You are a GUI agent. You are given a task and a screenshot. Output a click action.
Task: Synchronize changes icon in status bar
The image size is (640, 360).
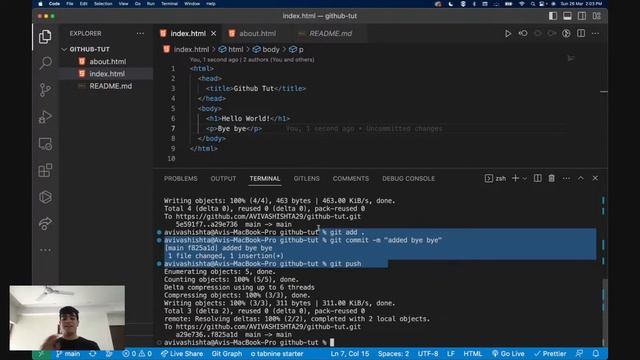pos(93,353)
